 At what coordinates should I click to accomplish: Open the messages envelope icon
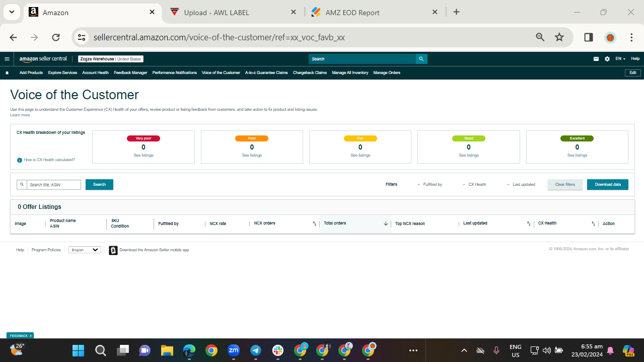click(x=596, y=59)
